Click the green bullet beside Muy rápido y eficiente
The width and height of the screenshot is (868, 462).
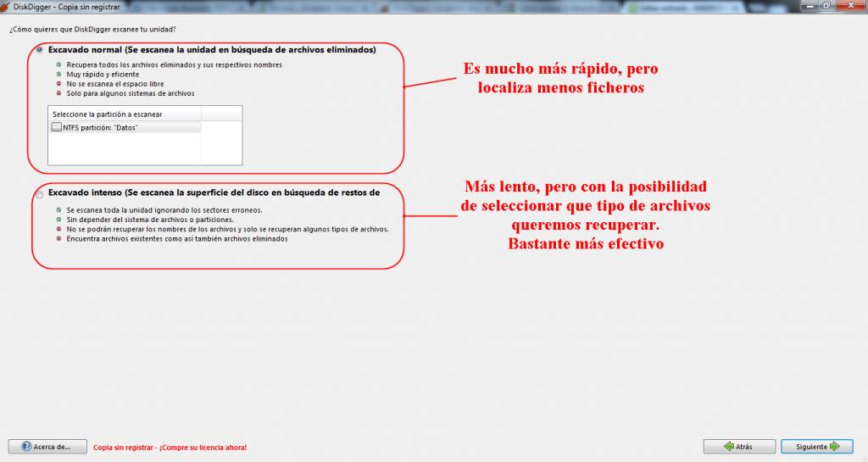58,74
